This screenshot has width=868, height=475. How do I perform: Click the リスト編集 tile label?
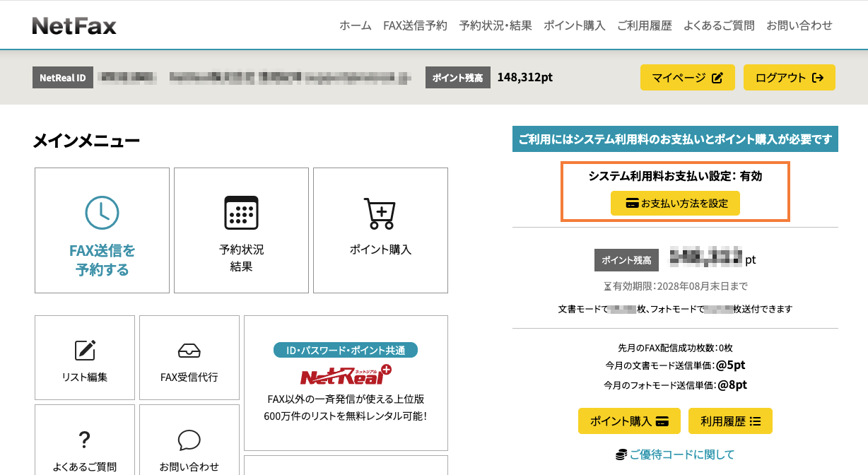(85, 377)
